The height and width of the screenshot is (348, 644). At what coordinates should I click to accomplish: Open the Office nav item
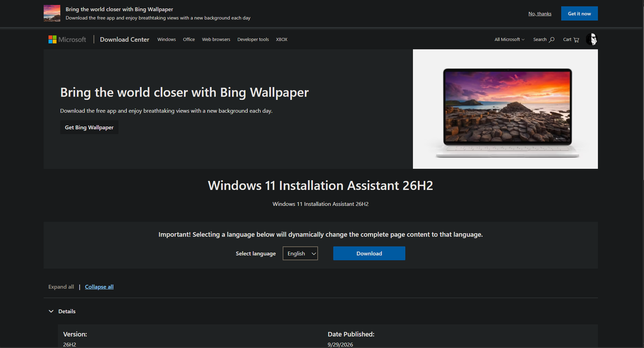click(x=189, y=39)
